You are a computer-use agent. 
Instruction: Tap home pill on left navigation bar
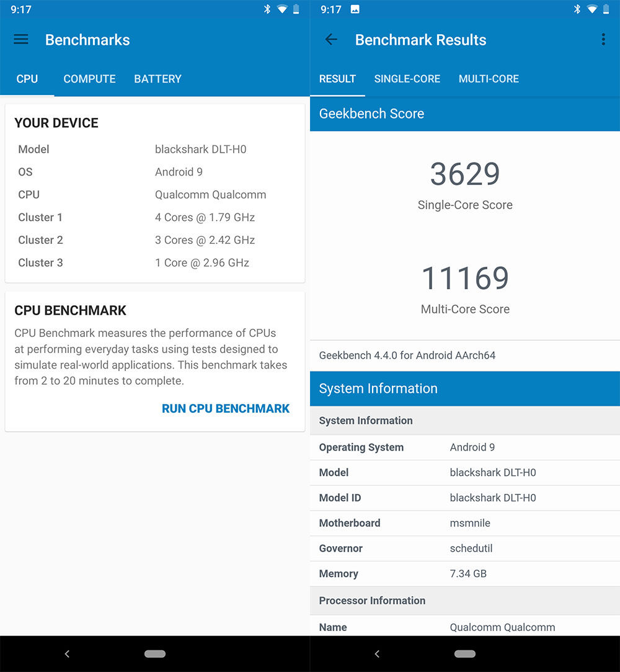(x=155, y=653)
